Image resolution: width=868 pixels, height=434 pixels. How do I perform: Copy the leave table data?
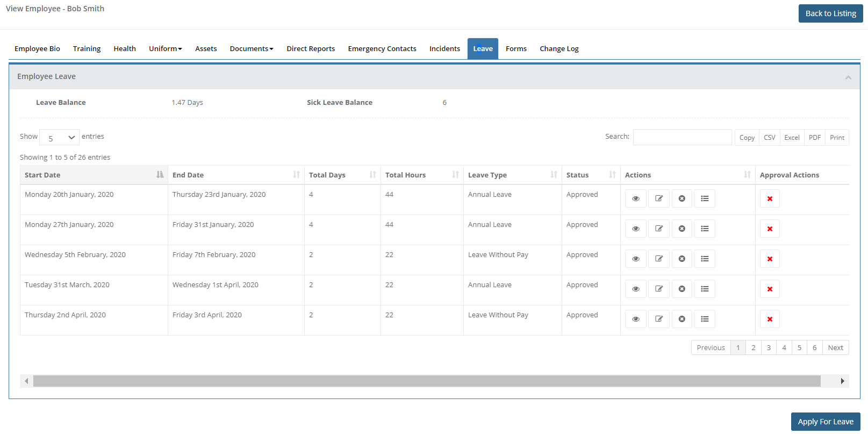tap(747, 138)
